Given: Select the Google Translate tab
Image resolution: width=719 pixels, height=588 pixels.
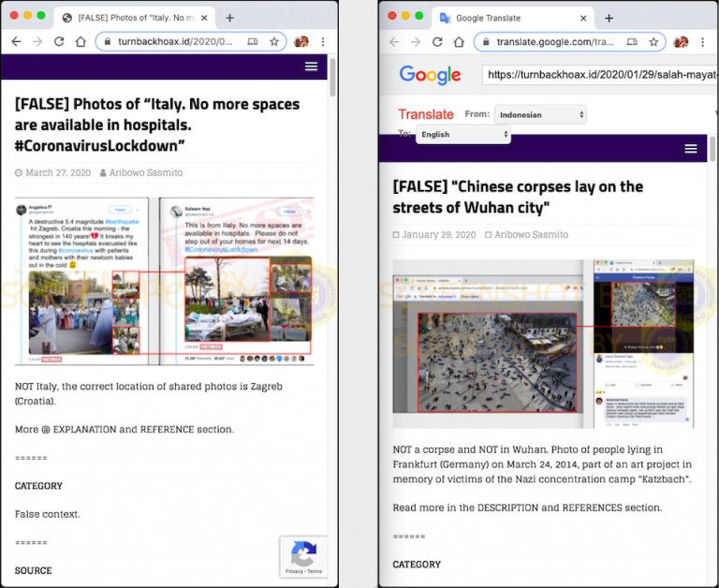Looking at the screenshot, I should click(514, 19).
